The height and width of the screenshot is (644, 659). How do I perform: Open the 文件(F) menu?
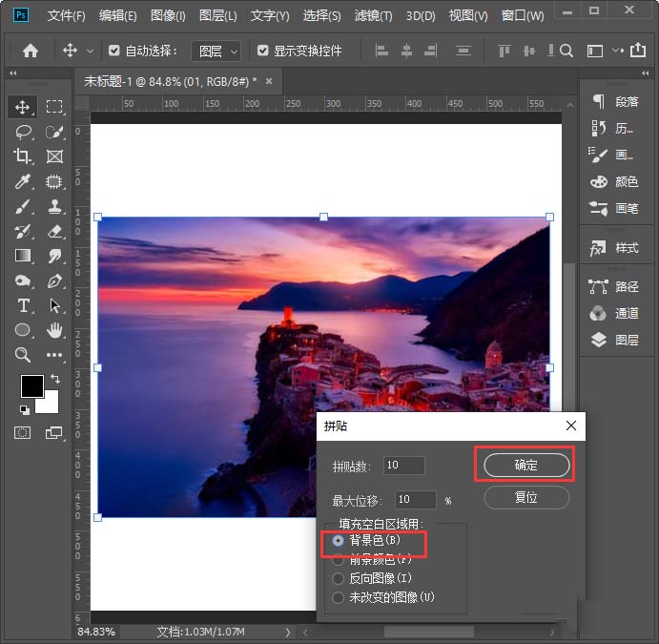[67, 16]
